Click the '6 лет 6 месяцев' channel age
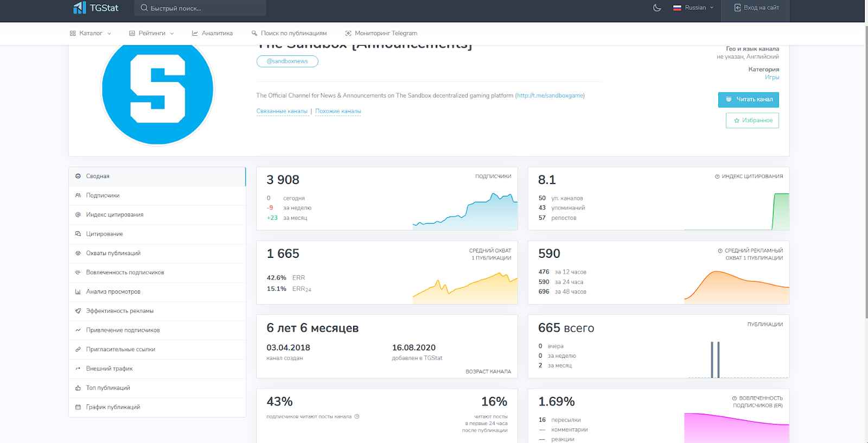 coord(312,328)
